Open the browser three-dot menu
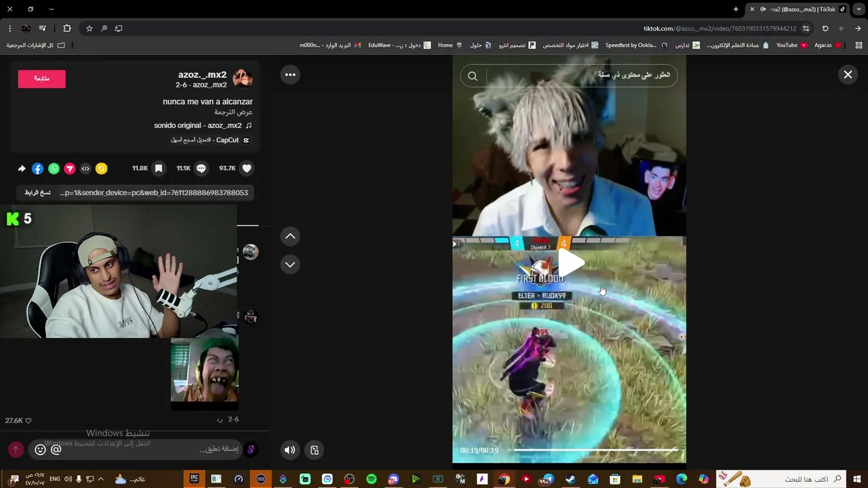Viewport: 868px width, 488px height. (x=9, y=28)
